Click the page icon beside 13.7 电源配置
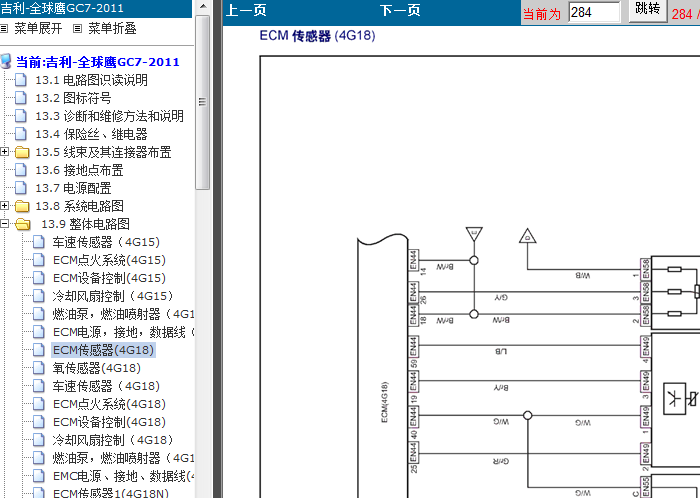This screenshot has height=498, width=700. tap(21, 188)
